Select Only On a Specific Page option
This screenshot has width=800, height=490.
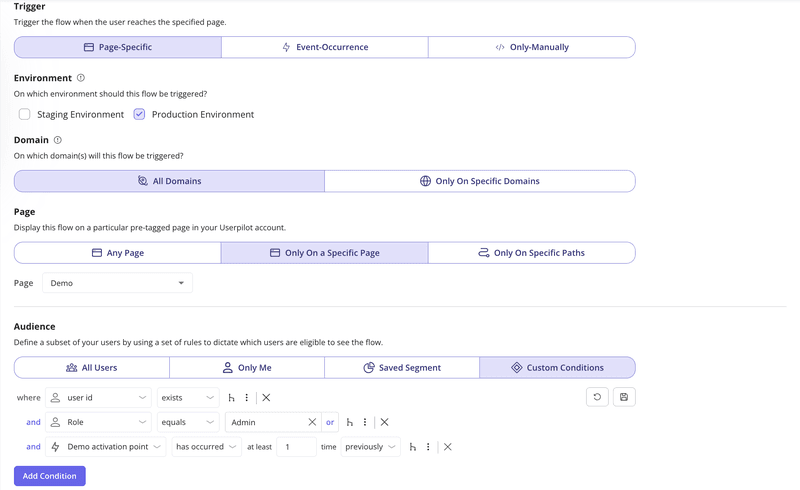point(324,253)
